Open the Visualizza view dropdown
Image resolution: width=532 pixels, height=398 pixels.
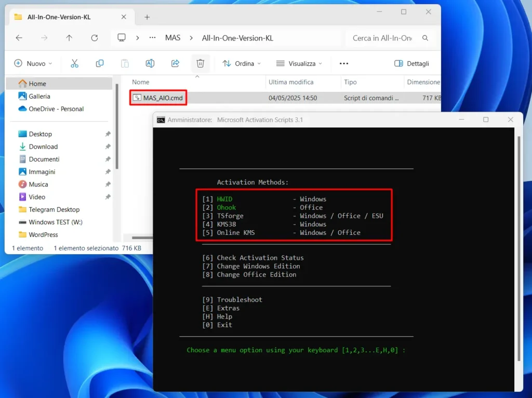click(x=299, y=63)
